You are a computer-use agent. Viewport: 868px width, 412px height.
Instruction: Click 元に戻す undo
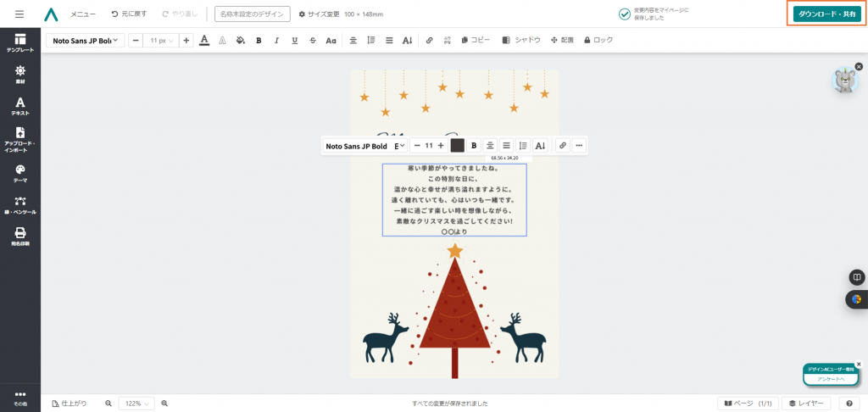tap(130, 14)
